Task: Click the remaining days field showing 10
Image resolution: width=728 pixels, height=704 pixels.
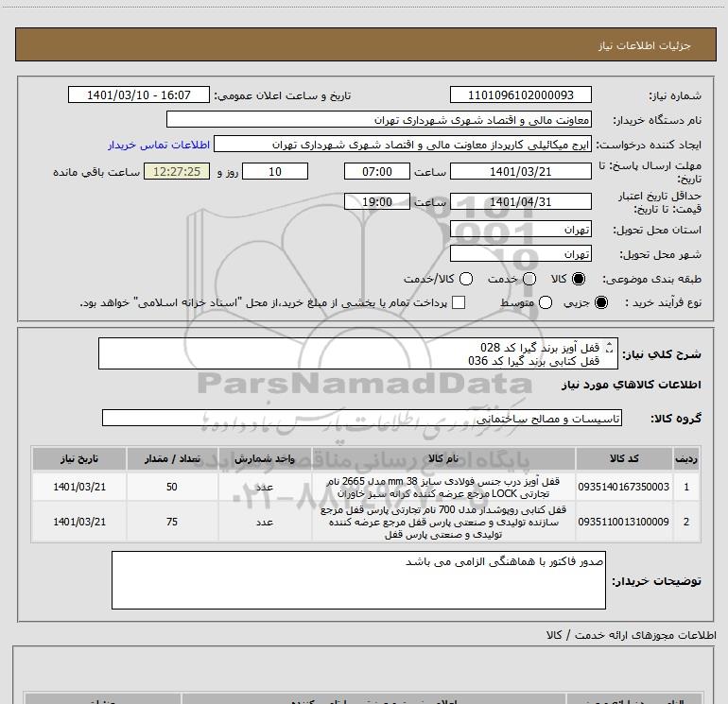Action: [x=275, y=171]
